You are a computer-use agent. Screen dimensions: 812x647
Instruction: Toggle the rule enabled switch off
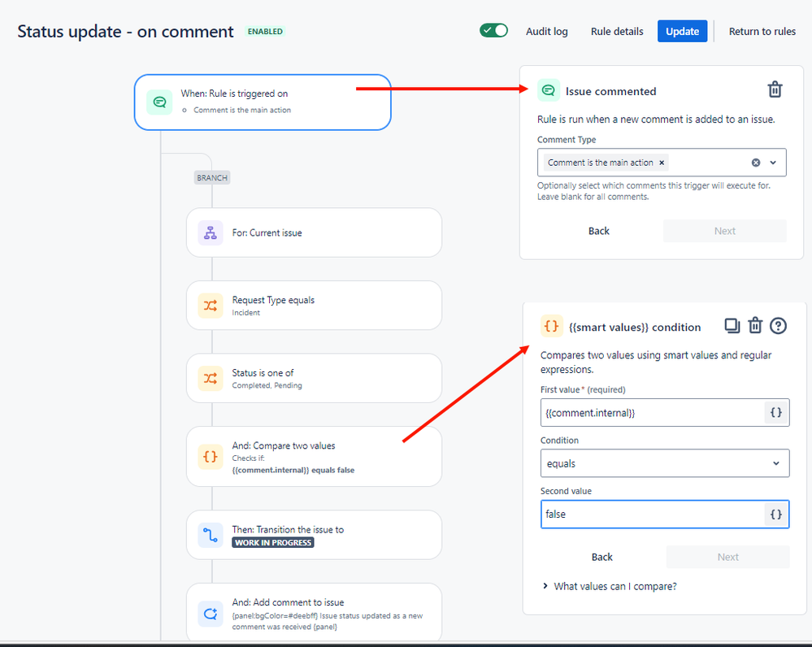pos(493,31)
